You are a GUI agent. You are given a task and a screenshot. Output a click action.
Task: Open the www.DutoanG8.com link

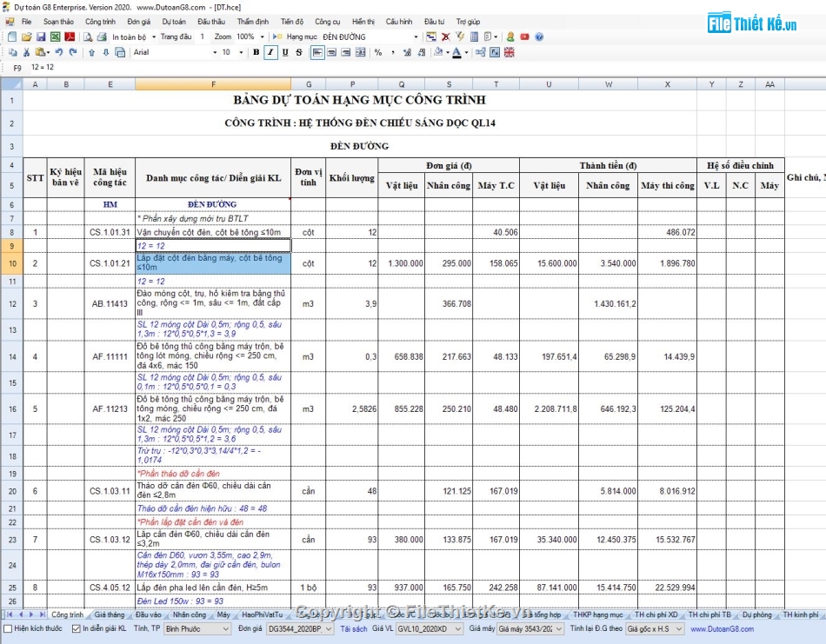click(722, 628)
